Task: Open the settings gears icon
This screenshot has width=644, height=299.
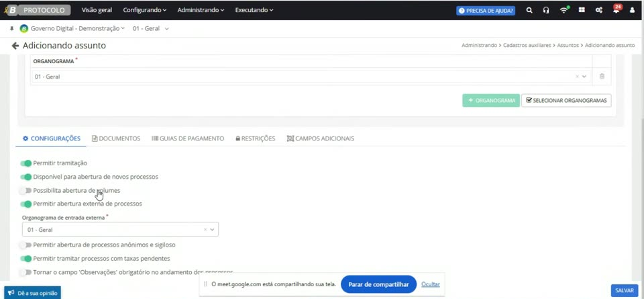Action: tap(599, 10)
